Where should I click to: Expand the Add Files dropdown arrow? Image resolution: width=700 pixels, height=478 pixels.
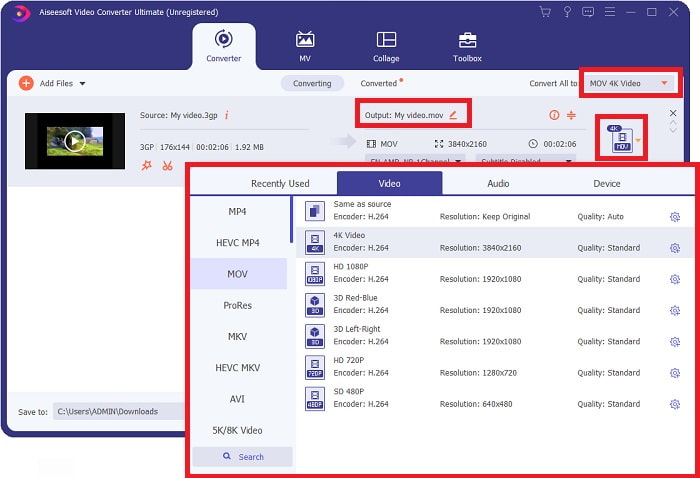tap(83, 83)
